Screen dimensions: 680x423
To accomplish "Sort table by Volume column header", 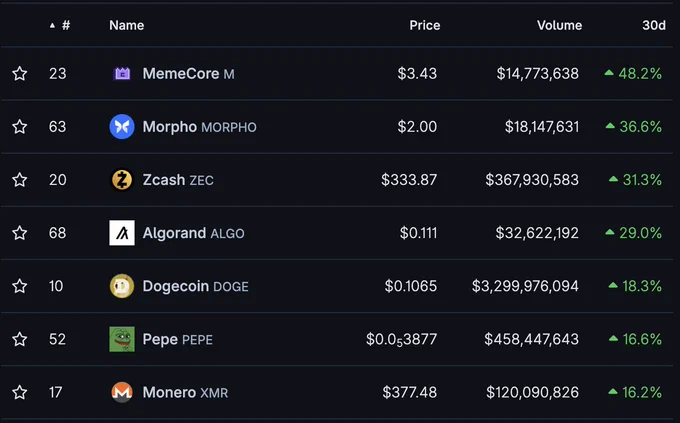I will pos(559,25).
